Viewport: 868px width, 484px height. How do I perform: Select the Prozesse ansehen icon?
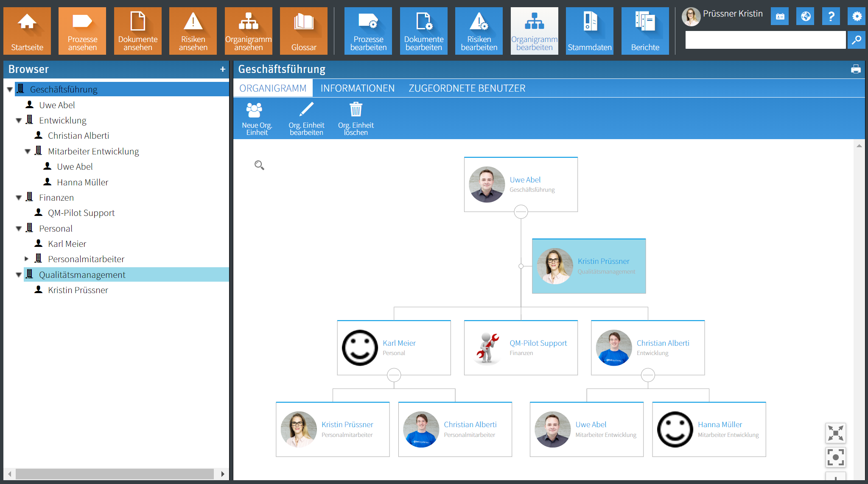tap(82, 30)
